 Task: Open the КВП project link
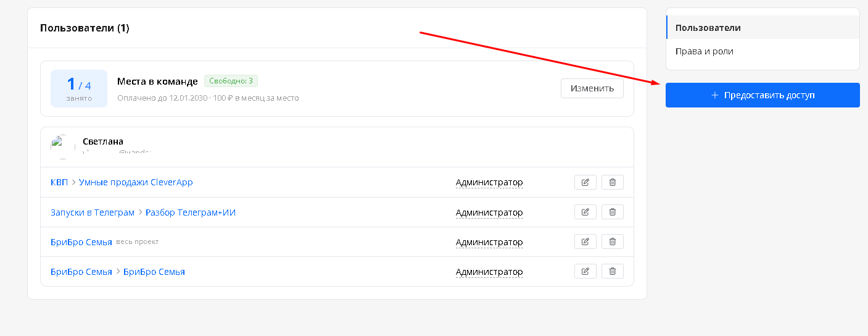coord(59,182)
